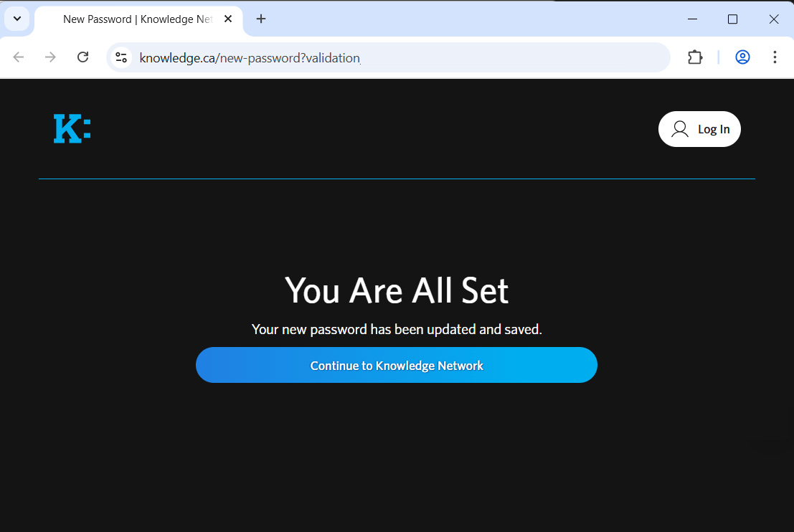This screenshot has height=532, width=794.
Task: Expand the tab search dropdown chevron
Action: (x=17, y=19)
